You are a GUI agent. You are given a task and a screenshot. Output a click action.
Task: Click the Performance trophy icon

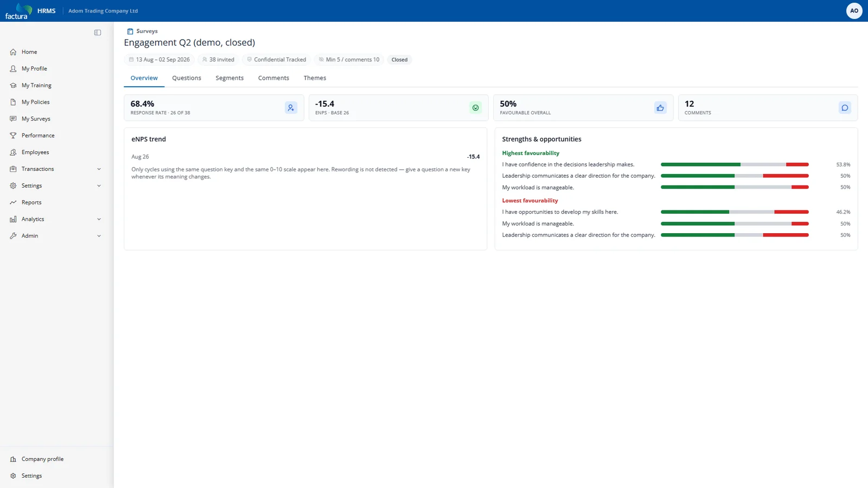tap(13, 136)
